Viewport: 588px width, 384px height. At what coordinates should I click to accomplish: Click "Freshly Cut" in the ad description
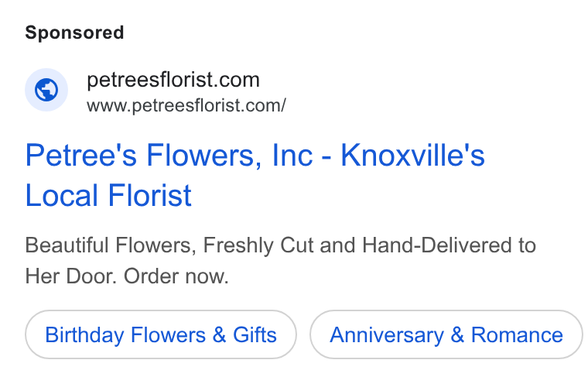pyautogui.click(x=258, y=245)
